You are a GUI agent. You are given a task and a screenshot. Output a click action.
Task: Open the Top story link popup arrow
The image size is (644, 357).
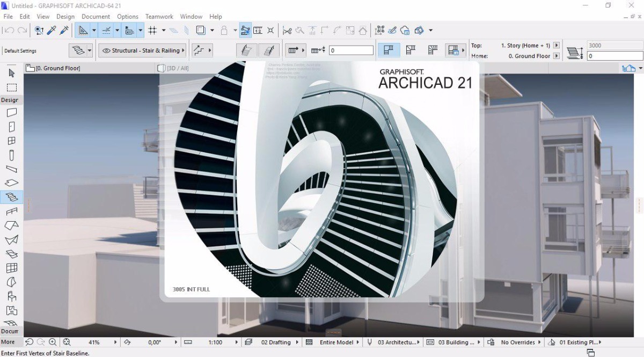(556, 46)
